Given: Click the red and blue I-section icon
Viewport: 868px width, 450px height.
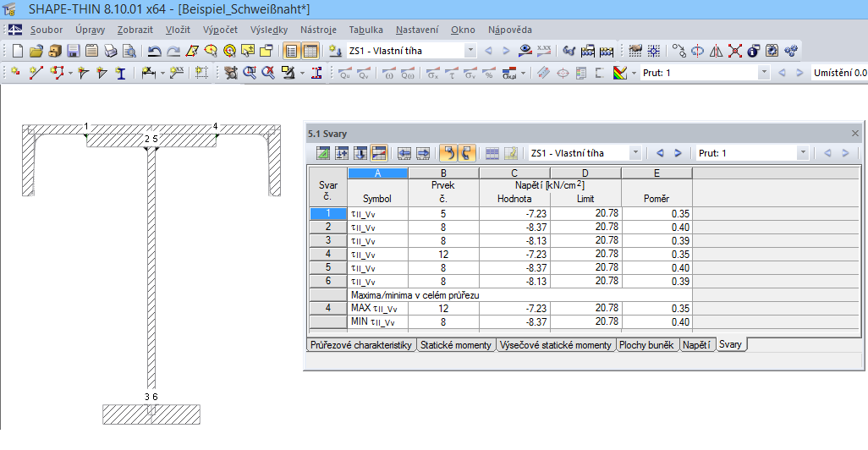Looking at the screenshot, I should pyautogui.click(x=316, y=73).
